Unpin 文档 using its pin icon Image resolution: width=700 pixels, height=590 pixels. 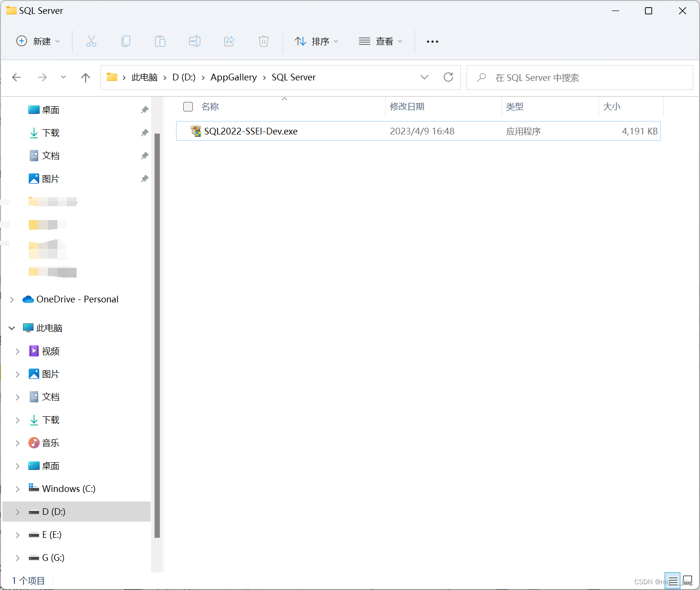[x=144, y=156]
